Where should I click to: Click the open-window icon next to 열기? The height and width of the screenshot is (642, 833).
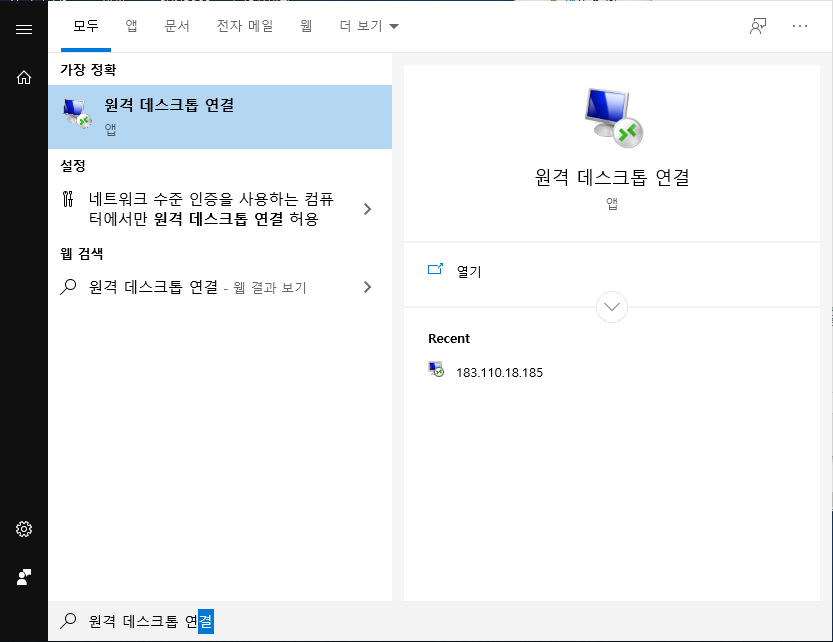(435, 269)
